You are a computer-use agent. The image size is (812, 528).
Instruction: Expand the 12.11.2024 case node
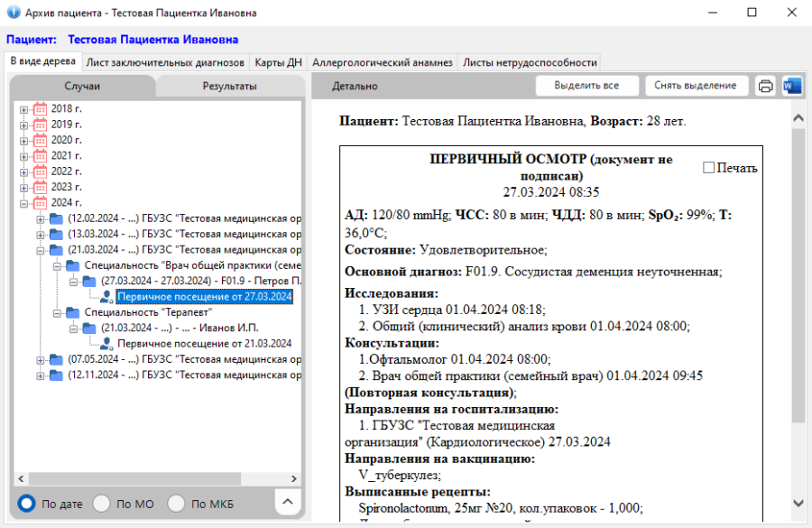[41, 375]
